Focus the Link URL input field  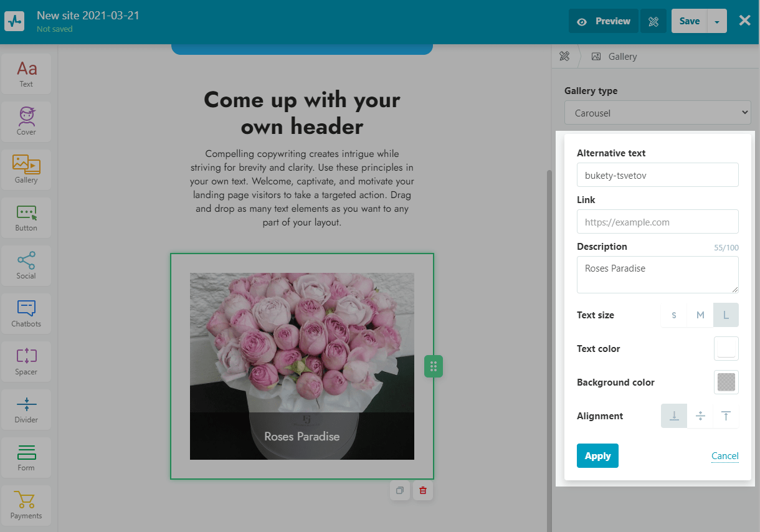[x=657, y=222]
